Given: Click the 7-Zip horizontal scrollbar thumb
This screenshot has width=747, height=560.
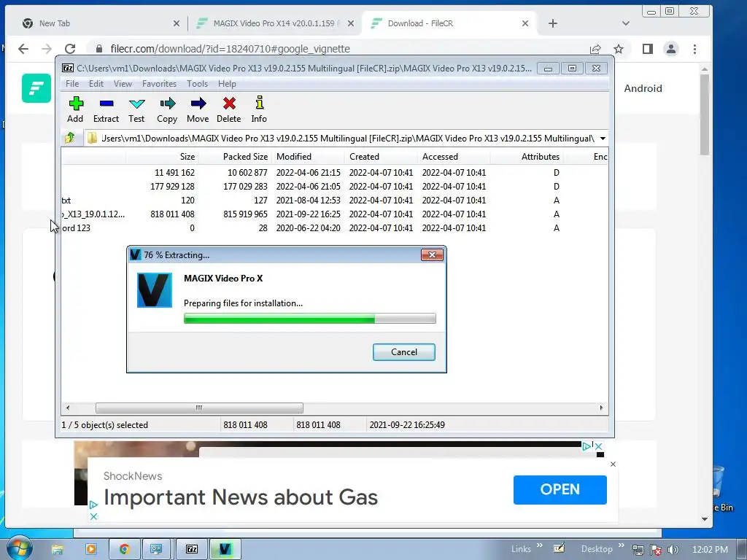Looking at the screenshot, I should point(199,408).
